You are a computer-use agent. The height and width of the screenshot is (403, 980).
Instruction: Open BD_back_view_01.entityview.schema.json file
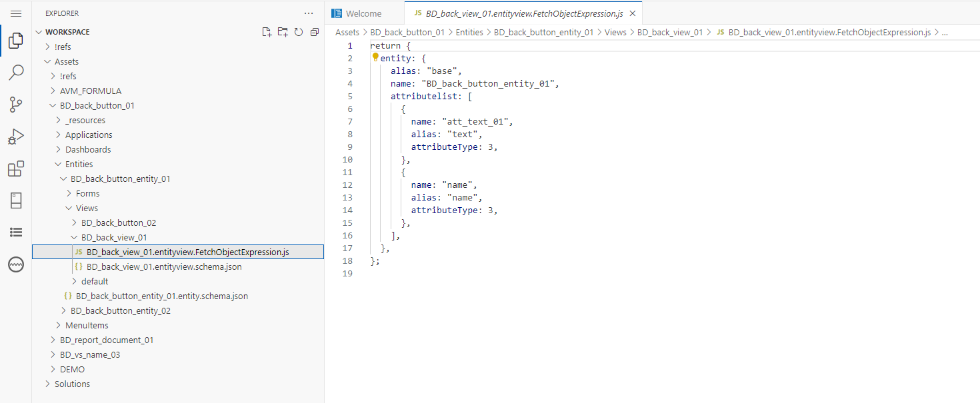(164, 266)
